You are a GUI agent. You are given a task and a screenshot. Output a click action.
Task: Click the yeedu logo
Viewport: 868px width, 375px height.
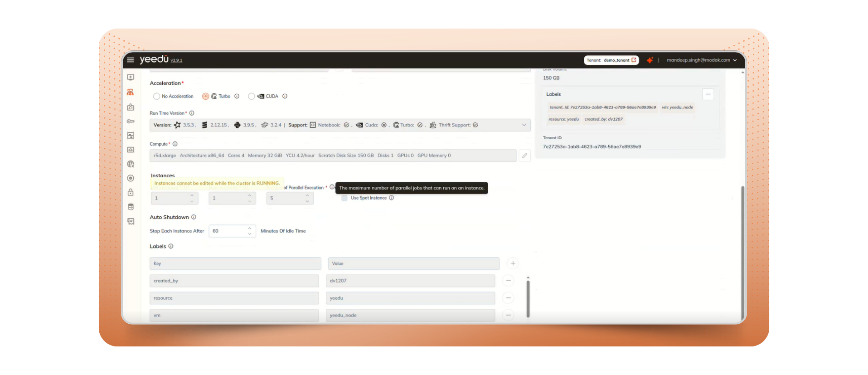click(x=154, y=59)
